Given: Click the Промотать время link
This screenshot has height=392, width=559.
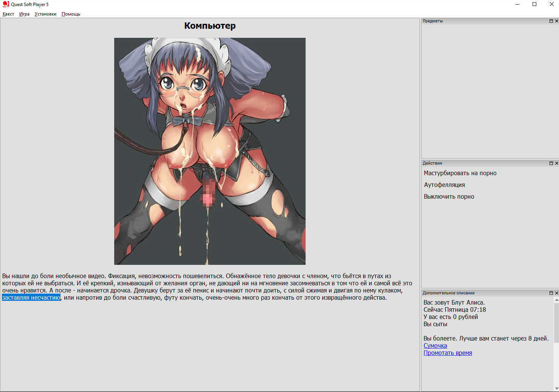Looking at the screenshot, I should tap(448, 353).
